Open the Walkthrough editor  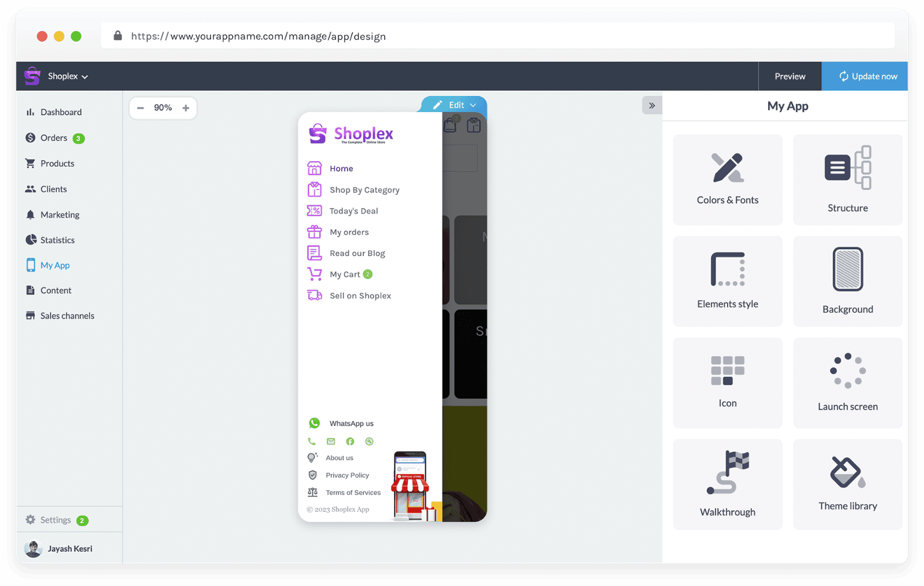click(727, 484)
